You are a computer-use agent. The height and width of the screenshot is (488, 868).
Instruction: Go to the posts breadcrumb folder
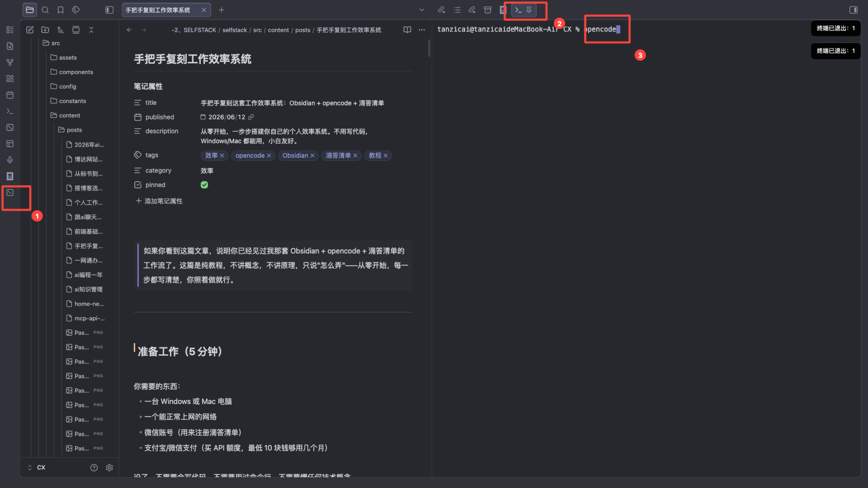pos(303,30)
